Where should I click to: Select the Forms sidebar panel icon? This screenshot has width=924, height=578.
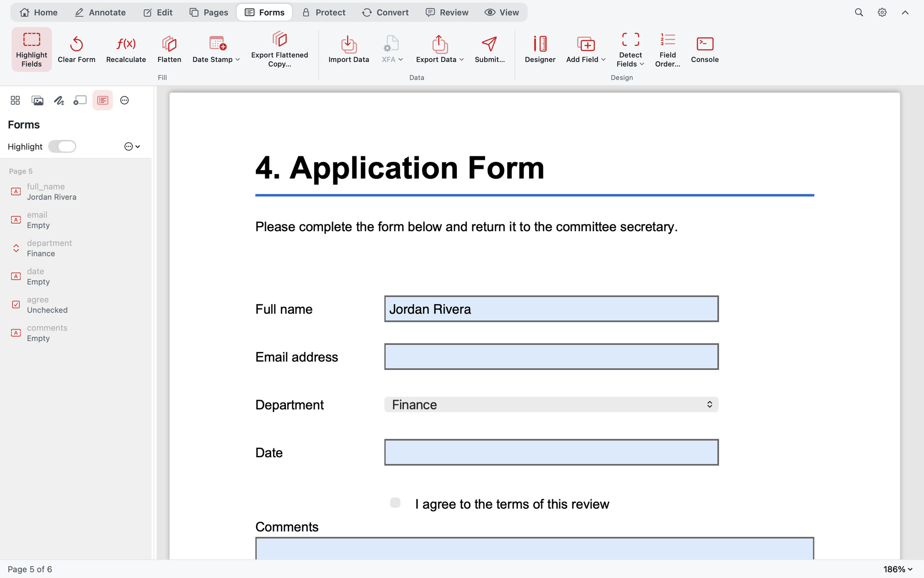pyautogui.click(x=103, y=100)
